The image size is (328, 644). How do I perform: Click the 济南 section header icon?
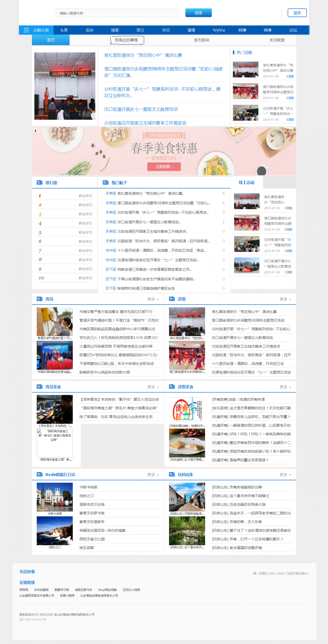[x=172, y=299]
